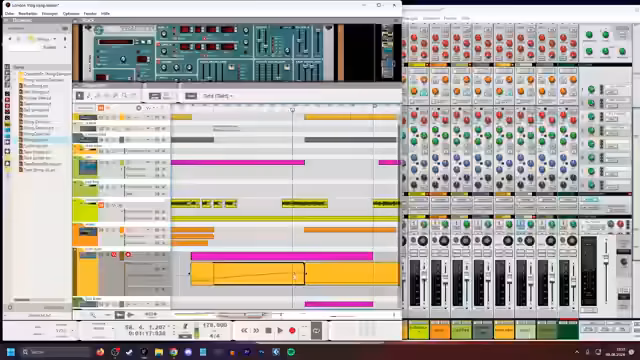Start playback with the transport play button

click(x=280, y=330)
